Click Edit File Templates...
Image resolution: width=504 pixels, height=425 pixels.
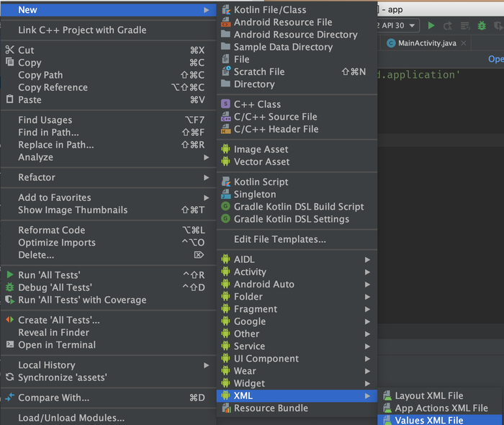pos(279,239)
